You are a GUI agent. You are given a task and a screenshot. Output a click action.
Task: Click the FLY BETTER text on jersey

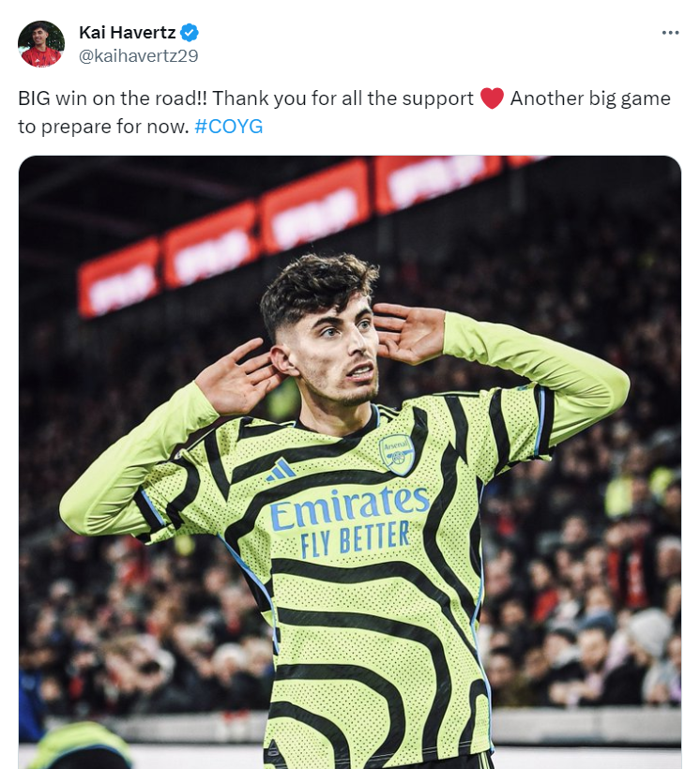[x=355, y=539]
